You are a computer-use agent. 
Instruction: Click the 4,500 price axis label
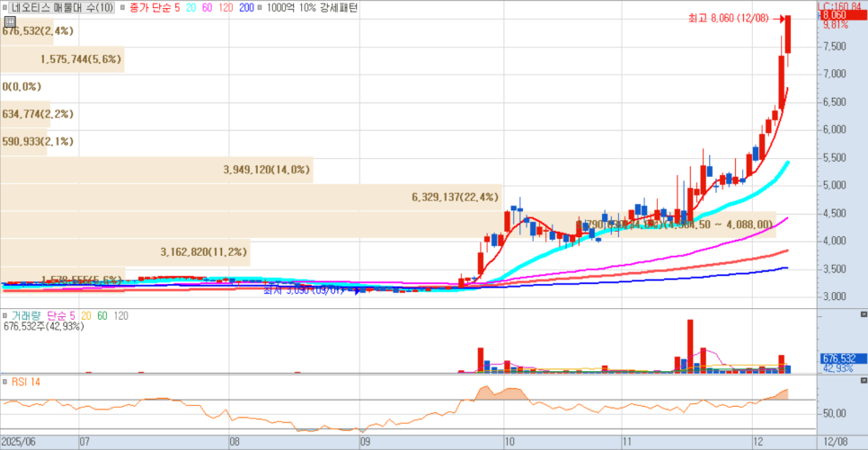tap(835, 213)
